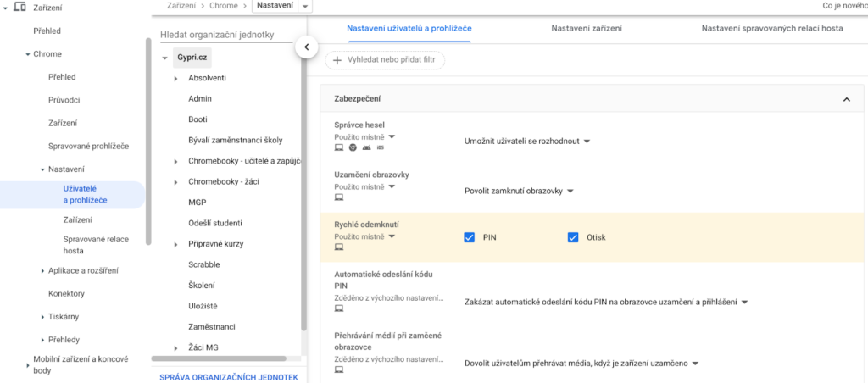The height and width of the screenshot is (383, 868).
Task: Select the Zaměstnanci organizational unit
Action: [x=211, y=326]
